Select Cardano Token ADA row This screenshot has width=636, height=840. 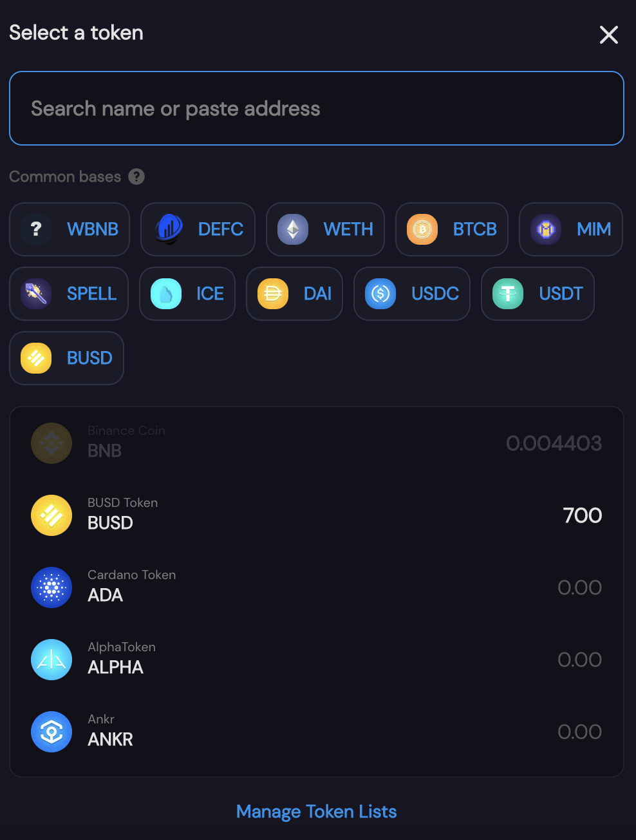point(316,587)
